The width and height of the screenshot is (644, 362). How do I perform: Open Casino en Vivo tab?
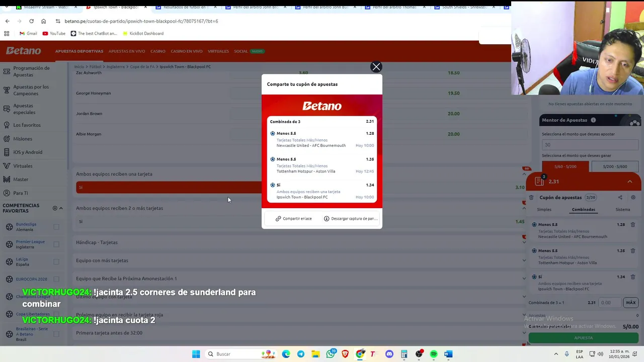(x=187, y=51)
